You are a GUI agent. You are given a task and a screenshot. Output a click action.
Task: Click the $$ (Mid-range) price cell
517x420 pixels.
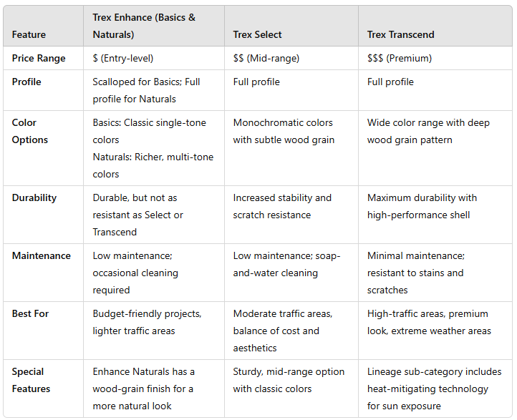point(267,58)
